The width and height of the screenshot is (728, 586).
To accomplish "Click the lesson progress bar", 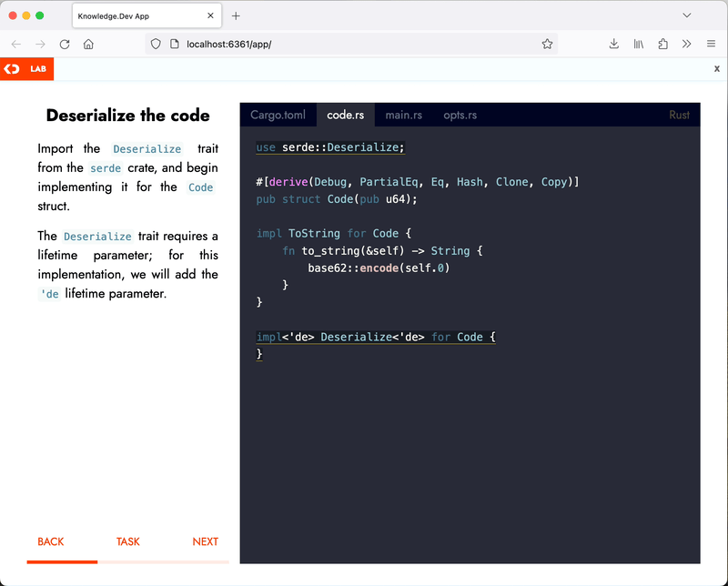I will point(128,561).
